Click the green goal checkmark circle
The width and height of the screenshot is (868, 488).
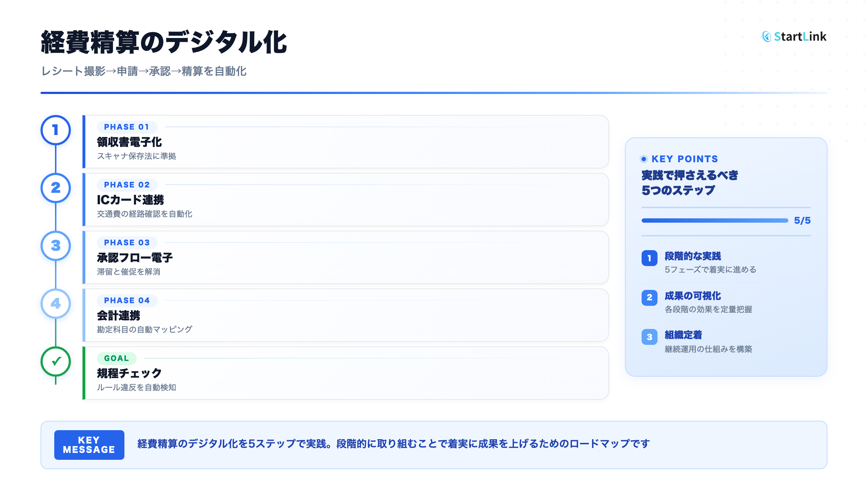[x=55, y=361]
